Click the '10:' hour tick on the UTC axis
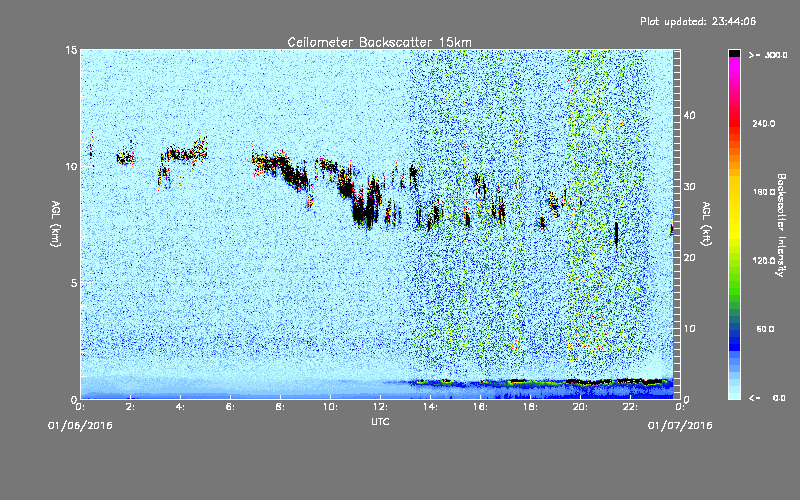 tap(330, 407)
